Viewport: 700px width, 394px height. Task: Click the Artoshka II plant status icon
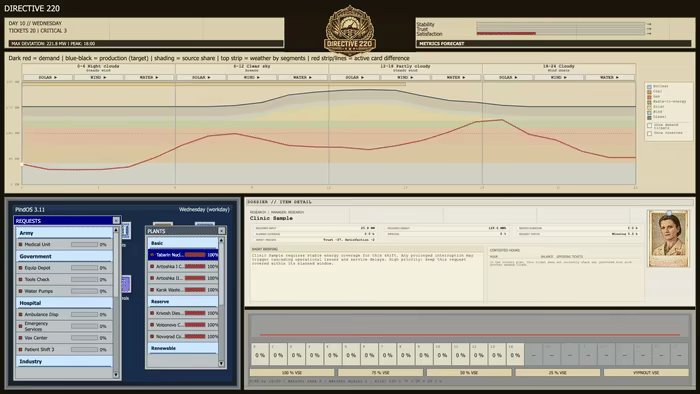[152, 278]
